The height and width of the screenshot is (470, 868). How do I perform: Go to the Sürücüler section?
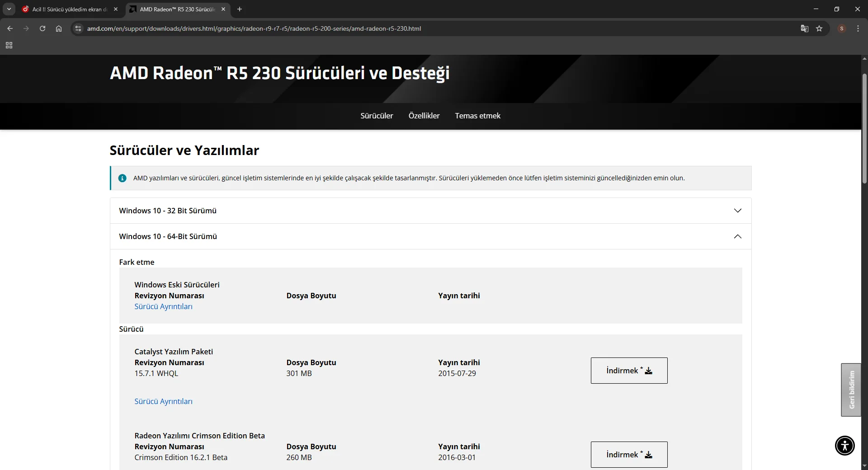tap(377, 116)
